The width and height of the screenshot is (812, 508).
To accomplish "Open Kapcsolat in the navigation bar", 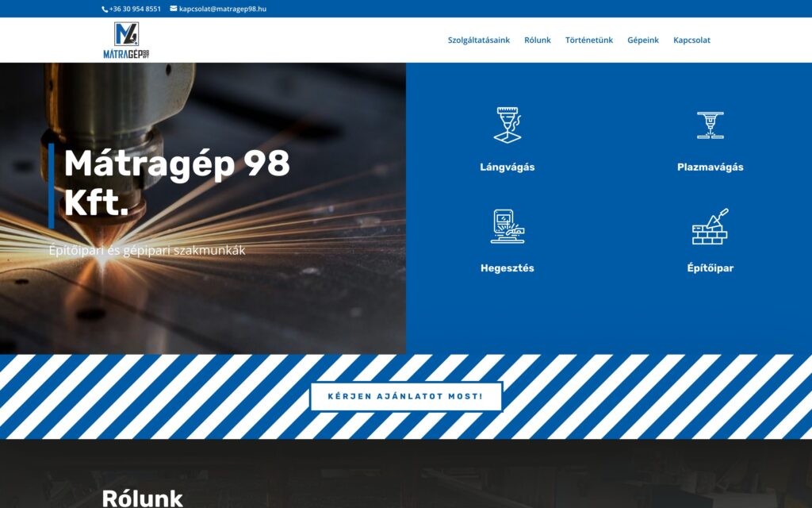I will click(x=691, y=40).
